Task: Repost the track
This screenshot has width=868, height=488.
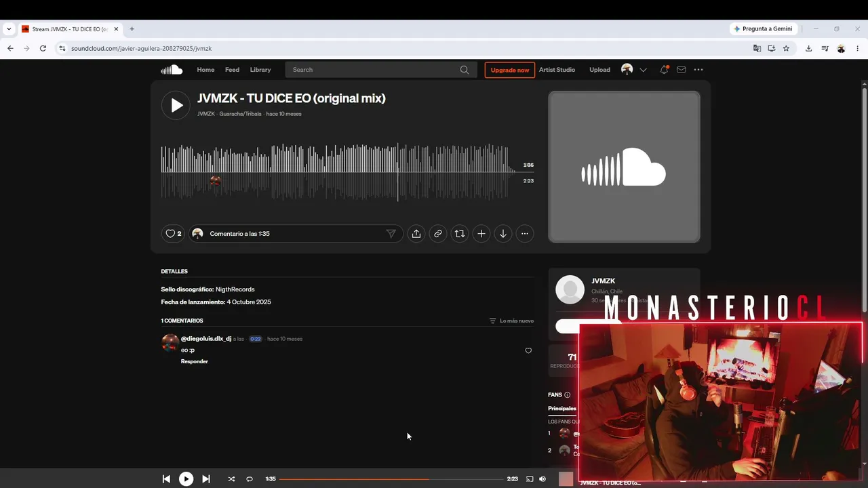Action: click(460, 234)
